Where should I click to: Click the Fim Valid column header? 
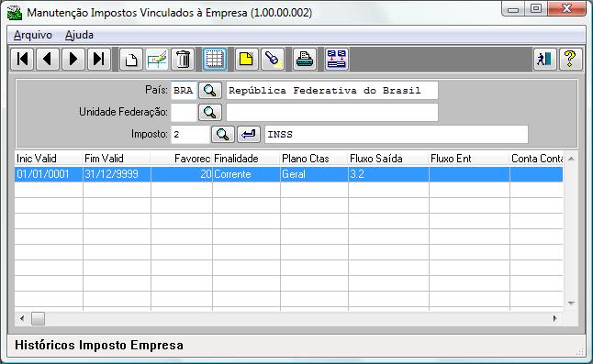tap(117, 159)
